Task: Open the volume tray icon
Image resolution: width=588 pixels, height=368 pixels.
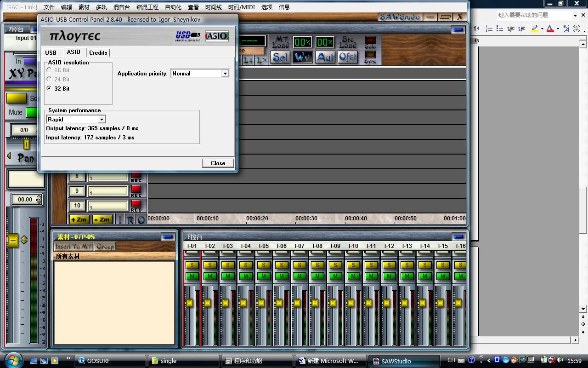Action: [559, 361]
